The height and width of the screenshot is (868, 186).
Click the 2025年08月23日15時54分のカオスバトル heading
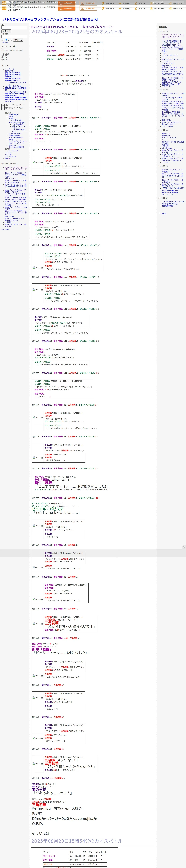point(77,841)
